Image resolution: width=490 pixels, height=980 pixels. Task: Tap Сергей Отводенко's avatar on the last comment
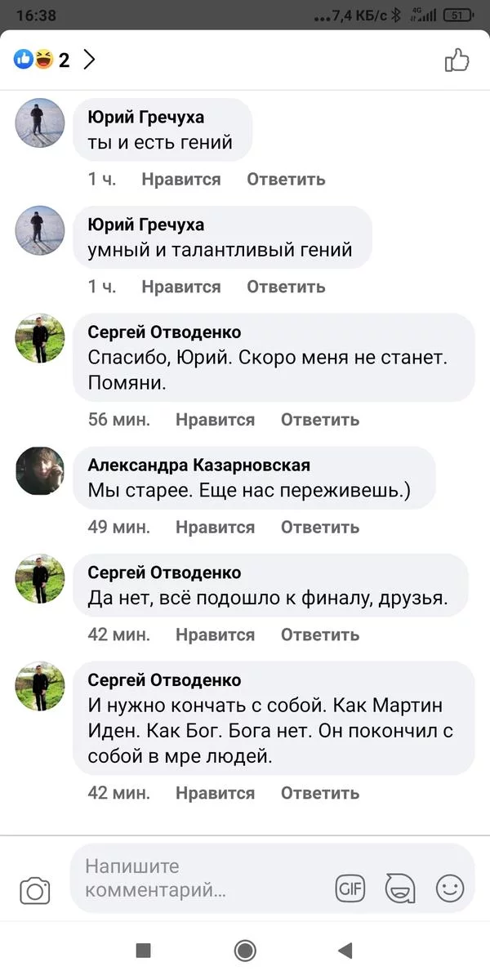(40, 686)
